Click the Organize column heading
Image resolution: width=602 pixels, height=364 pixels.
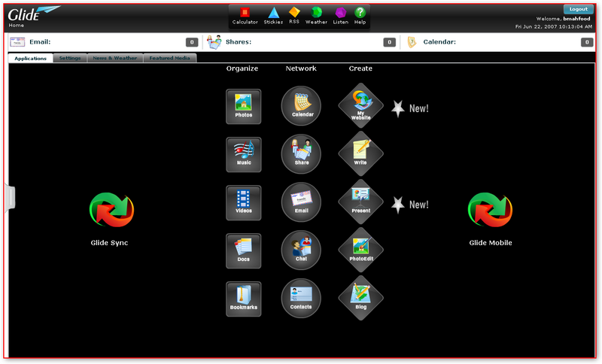pyautogui.click(x=242, y=68)
